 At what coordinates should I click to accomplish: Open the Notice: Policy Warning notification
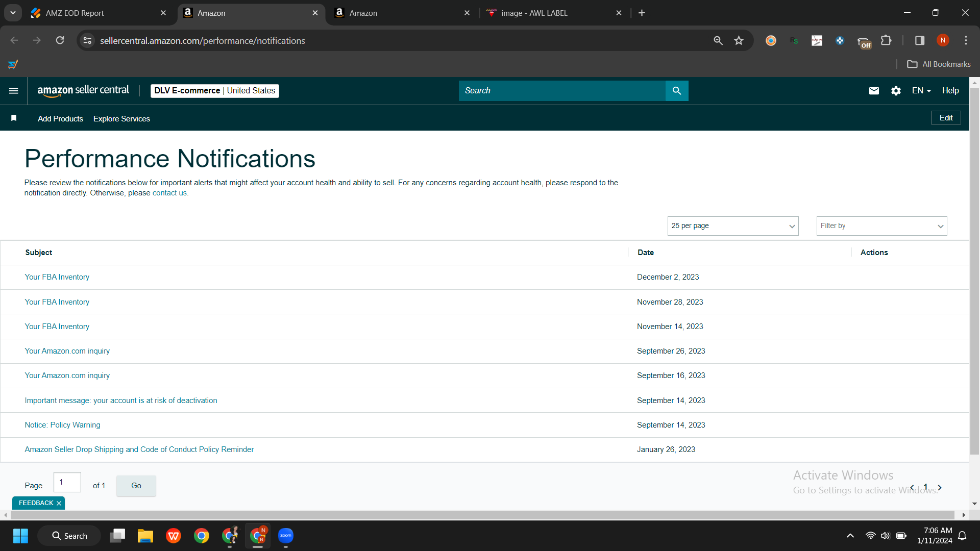click(x=63, y=425)
